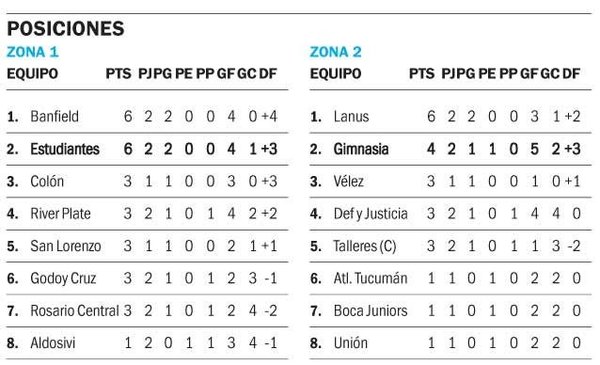This screenshot has height=365, width=600.
Task: Select Colón in Zona 1
Action: pyautogui.click(x=47, y=181)
